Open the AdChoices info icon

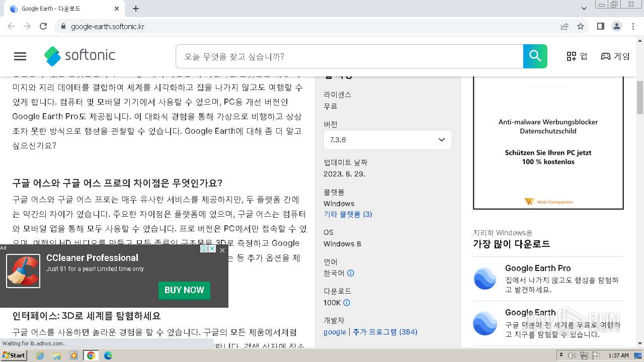pos(204,249)
